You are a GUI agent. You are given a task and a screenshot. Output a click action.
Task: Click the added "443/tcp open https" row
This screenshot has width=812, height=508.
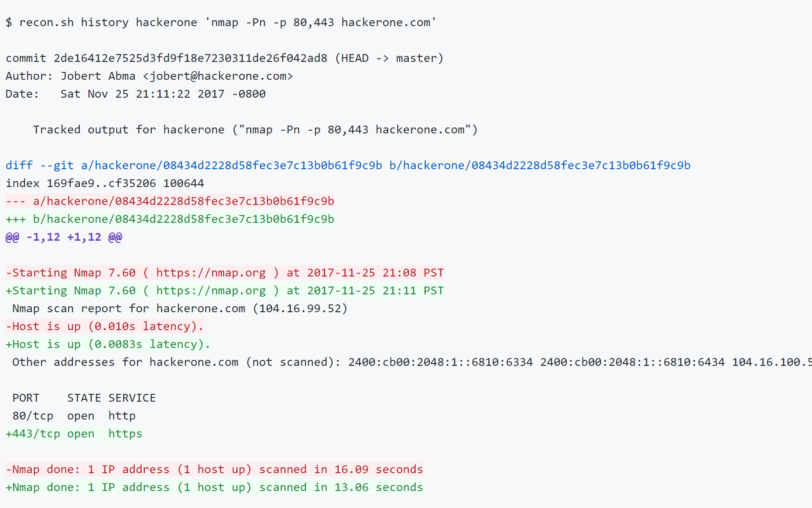coord(74,434)
